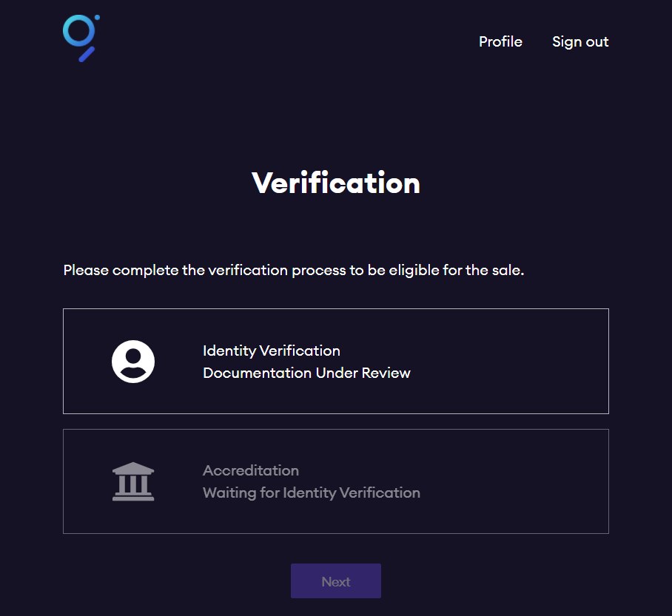Click the diagonal slash of the logo

(87, 55)
